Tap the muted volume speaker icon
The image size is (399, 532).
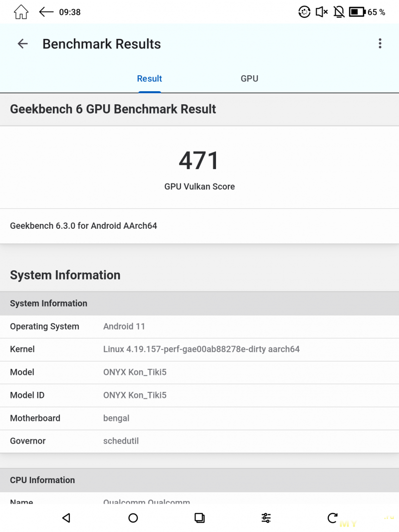pyautogui.click(x=322, y=12)
